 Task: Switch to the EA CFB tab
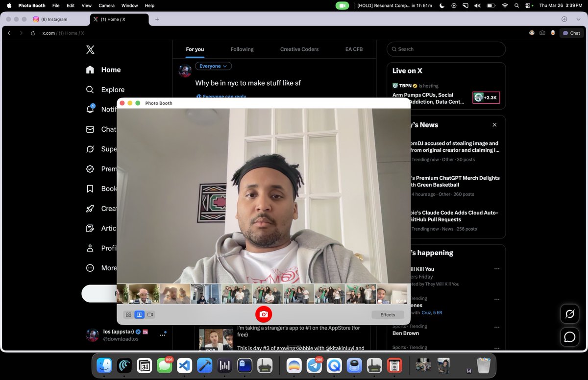click(354, 49)
